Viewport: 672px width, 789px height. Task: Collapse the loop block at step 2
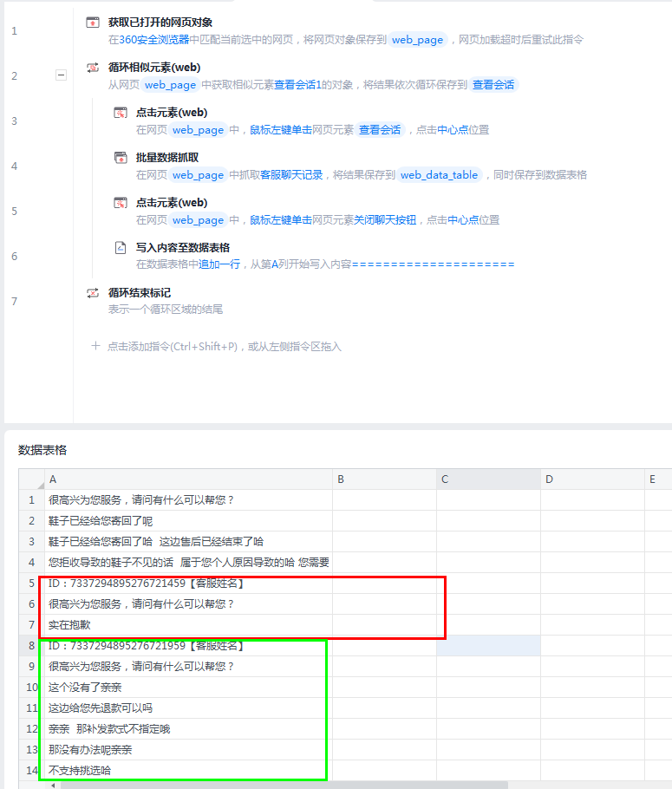point(61,75)
